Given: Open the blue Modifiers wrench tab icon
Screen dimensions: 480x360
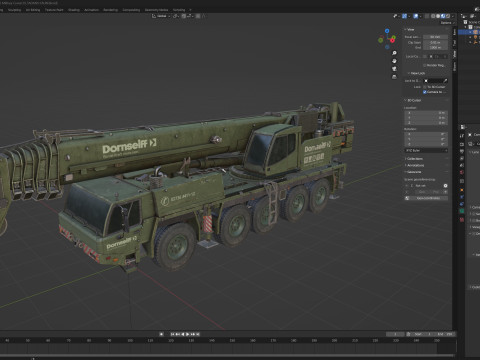Looking at the screenshot, I should 462,197.
